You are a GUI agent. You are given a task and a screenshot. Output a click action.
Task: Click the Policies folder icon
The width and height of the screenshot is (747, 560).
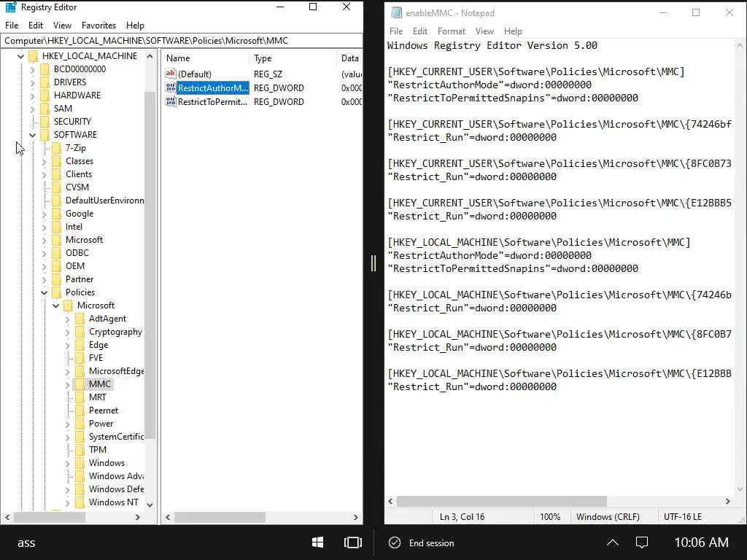pos(57,292)
